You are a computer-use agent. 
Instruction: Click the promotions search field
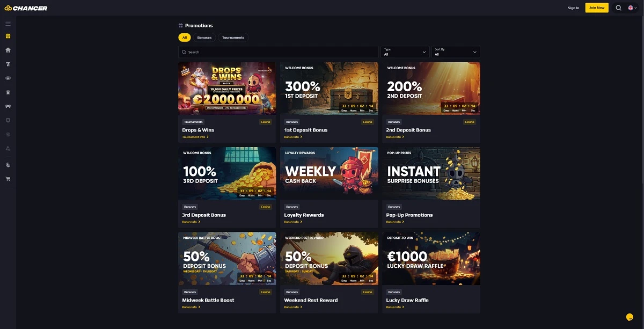[x=279, y=52]
